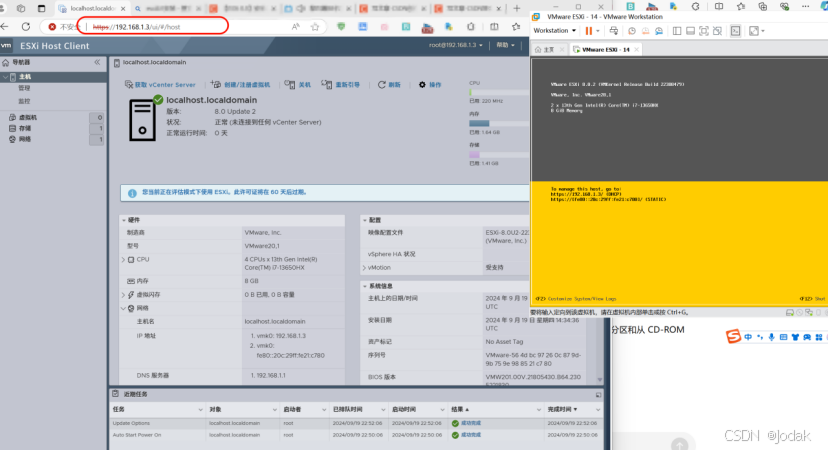Open the Actions (操作) gear menu
Image resolution: width=829 pixels, height=451 pixels.
click(430, 85)
